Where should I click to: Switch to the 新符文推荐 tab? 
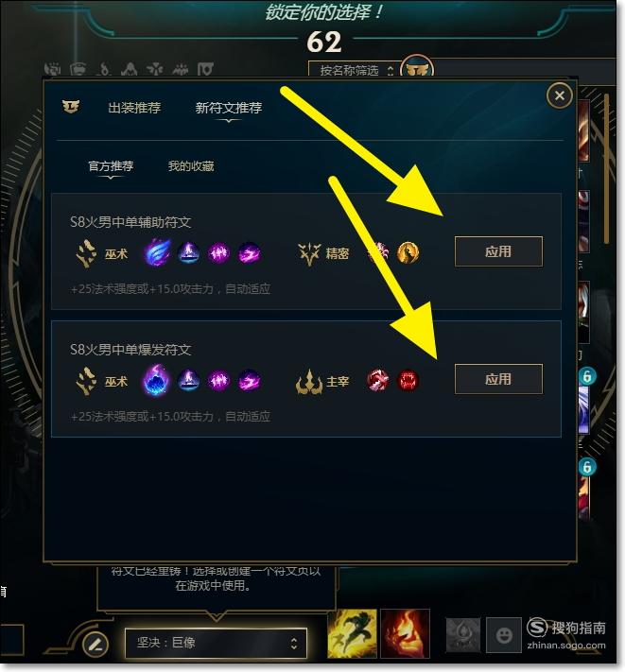[229, 108]
